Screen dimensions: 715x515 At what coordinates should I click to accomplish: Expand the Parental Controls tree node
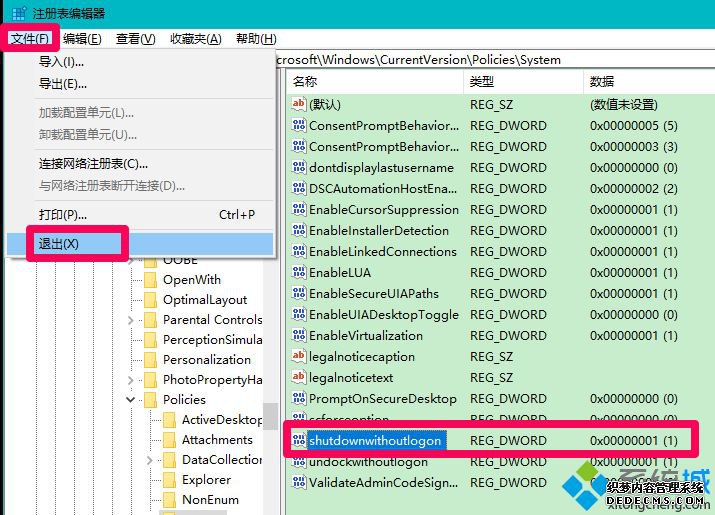pos(130,320)
